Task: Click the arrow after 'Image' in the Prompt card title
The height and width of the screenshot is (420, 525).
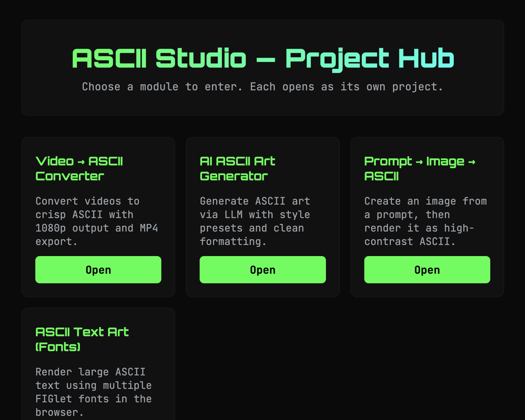Action: coord(472,162)
